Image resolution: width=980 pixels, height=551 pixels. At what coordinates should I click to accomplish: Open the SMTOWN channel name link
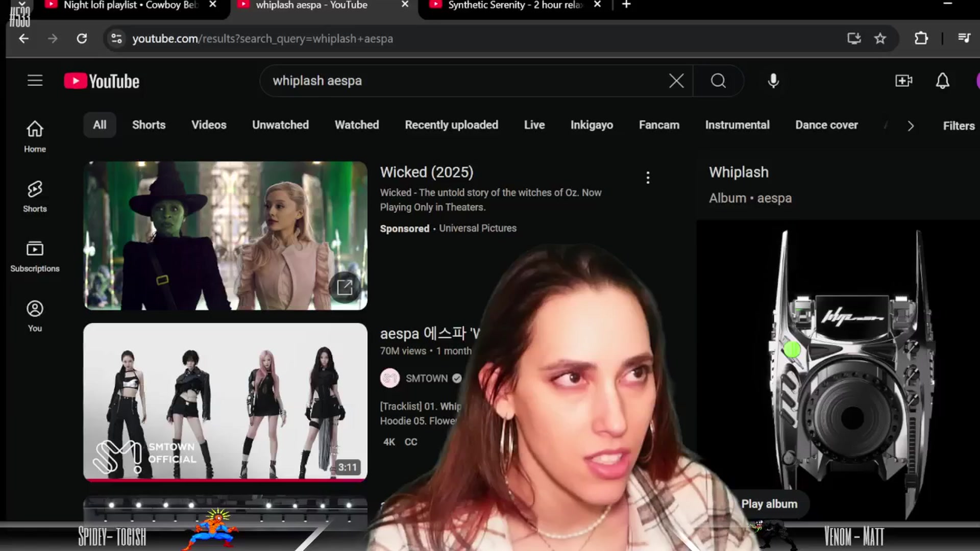click(427, 379)
